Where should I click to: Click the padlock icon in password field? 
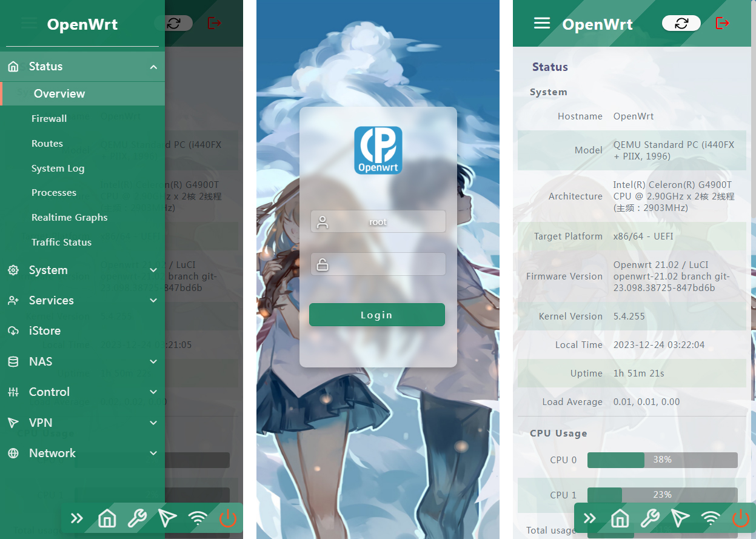click(323, 264)
